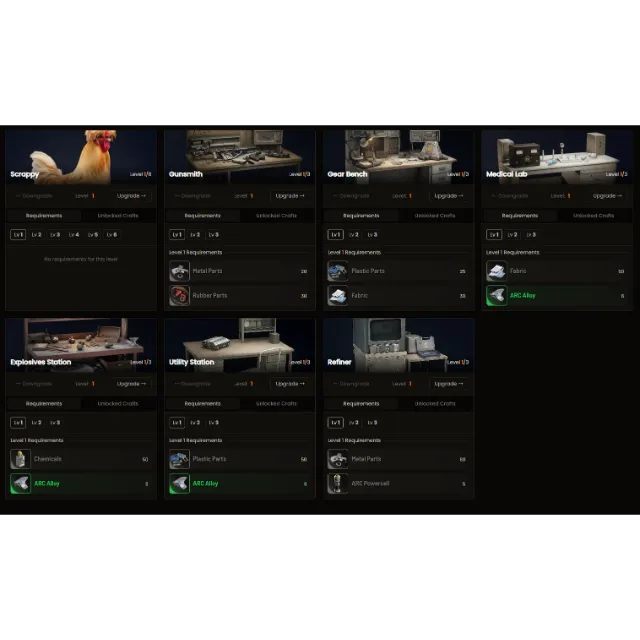
Task: Click Upgrade on the Gear Bench
Action: click(x=449, y=196)
